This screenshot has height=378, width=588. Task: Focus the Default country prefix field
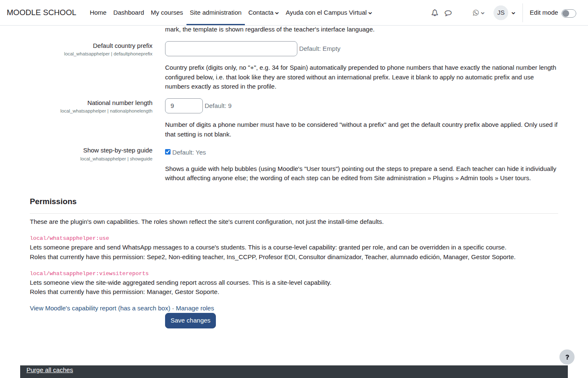pos(231,49)
